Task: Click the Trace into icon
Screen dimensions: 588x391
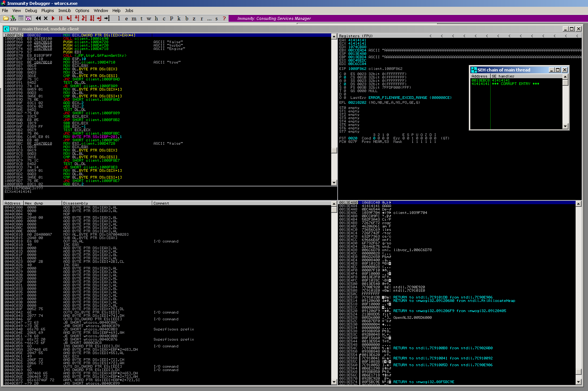Action: [84, 18]
